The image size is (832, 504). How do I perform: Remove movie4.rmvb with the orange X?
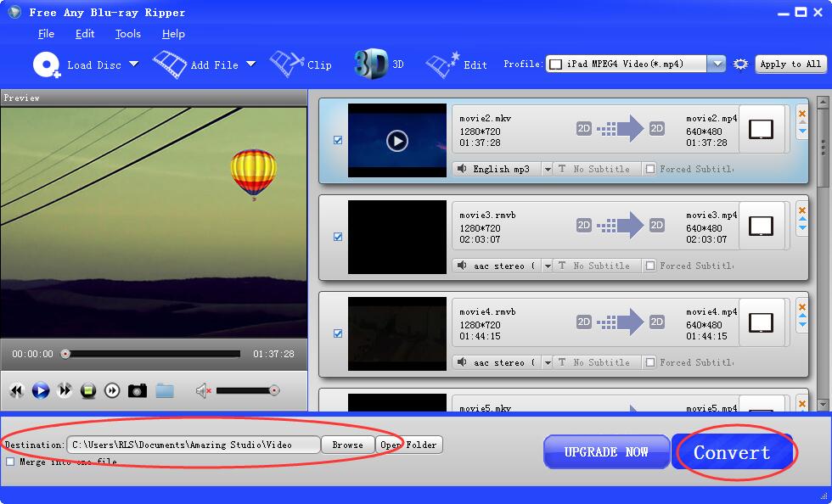click(x=801, y=306)
